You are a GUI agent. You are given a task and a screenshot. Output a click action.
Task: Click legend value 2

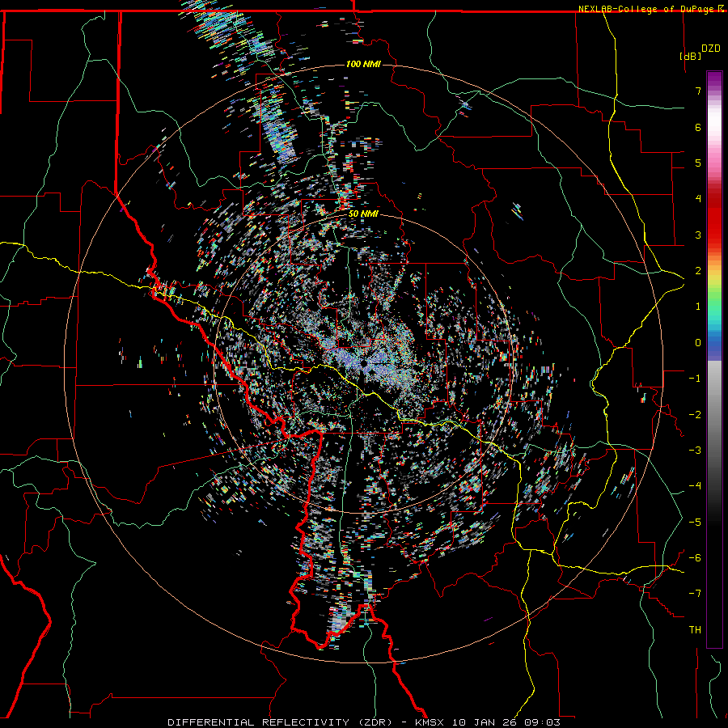[698, 270]
